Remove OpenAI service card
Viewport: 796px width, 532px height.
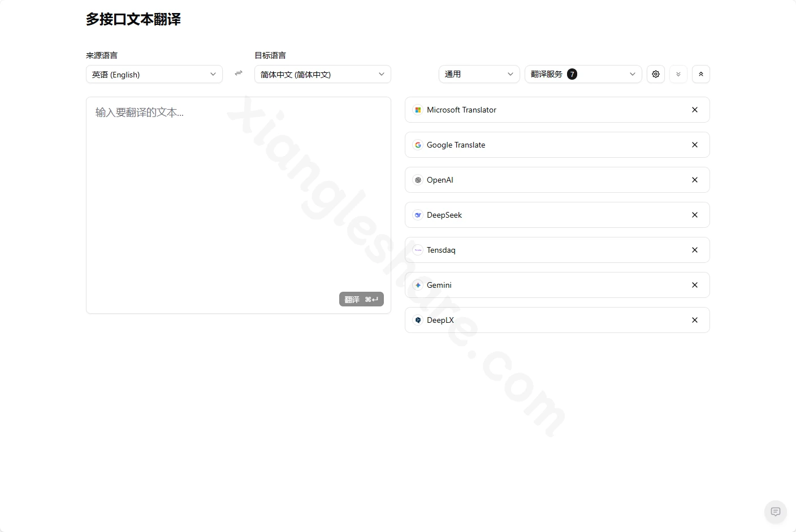695,180
